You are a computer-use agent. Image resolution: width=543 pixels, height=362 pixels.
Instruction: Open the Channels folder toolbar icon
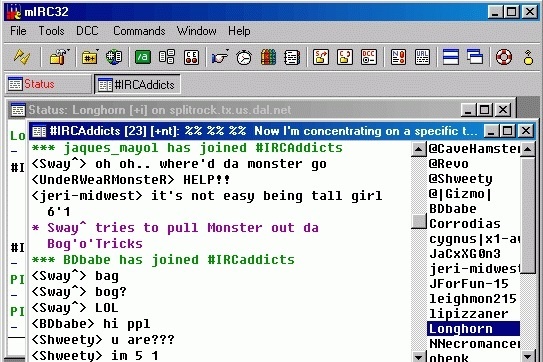point(90,57)
